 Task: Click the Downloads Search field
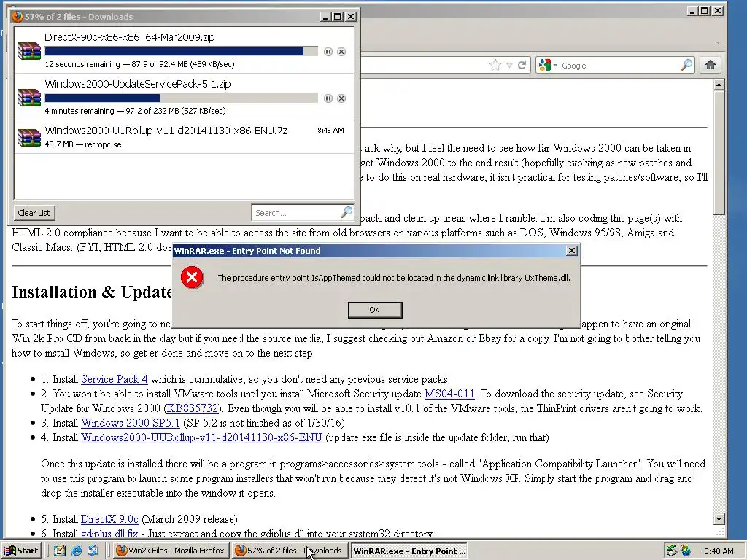pyautogui.click(x=295, y=213)
